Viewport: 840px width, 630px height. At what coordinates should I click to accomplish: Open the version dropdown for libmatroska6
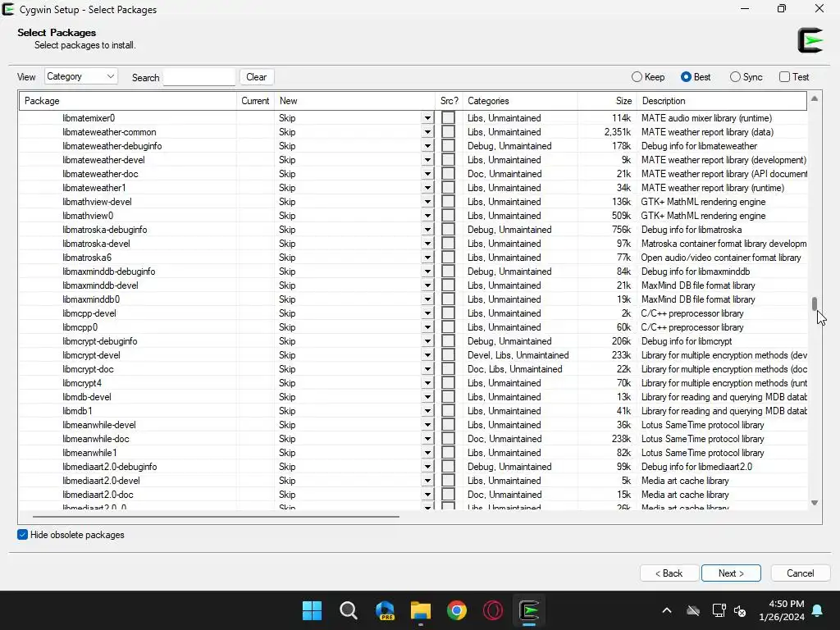pos(427,257)
